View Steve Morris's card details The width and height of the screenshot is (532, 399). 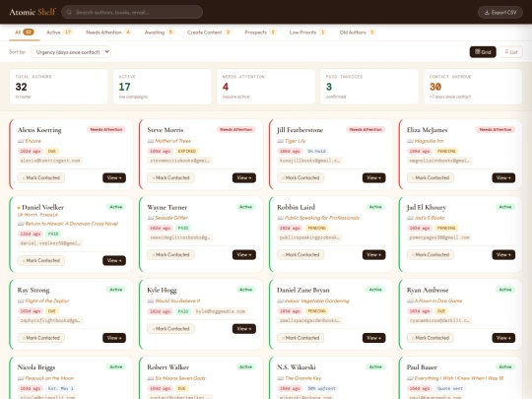click(x=244, y=177)
